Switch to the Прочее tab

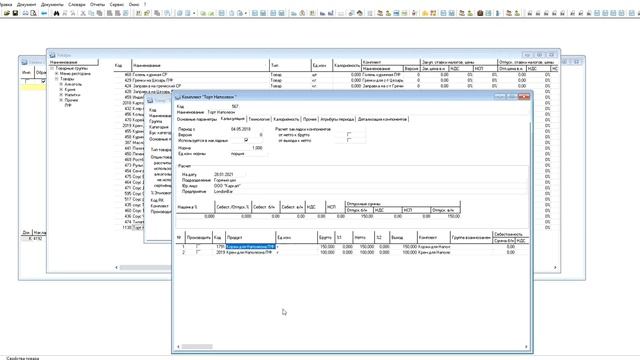pos(310,119)
